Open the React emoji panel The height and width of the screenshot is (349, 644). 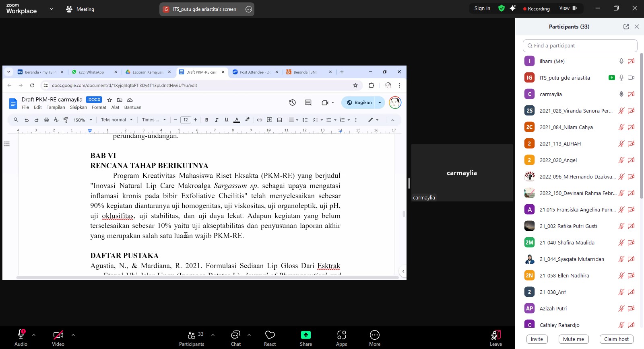(x=270, y=335)
